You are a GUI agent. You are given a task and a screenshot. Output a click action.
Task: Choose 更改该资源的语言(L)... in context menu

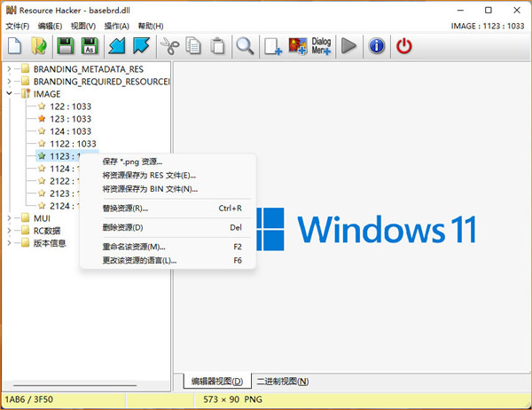pyautogui.click(x=168, y=261)
